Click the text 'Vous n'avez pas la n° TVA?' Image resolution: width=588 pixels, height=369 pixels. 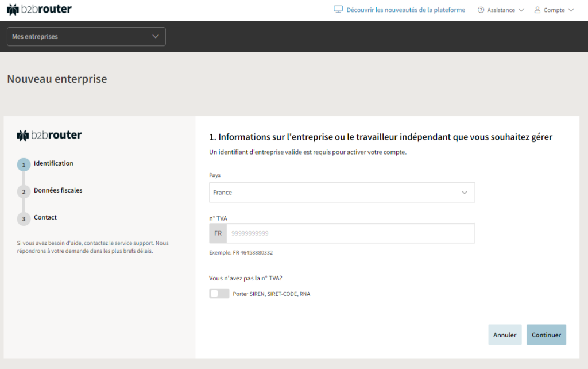pyautogui.click(x=246, y=278)
